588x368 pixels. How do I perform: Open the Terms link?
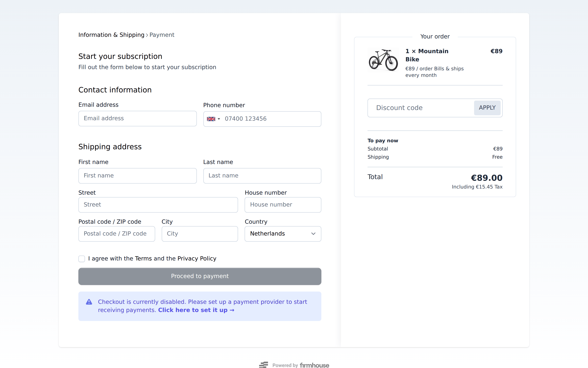143,258
